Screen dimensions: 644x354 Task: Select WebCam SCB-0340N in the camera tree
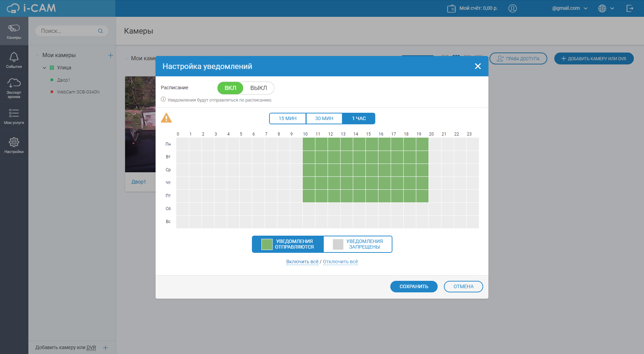click(78, 92)
